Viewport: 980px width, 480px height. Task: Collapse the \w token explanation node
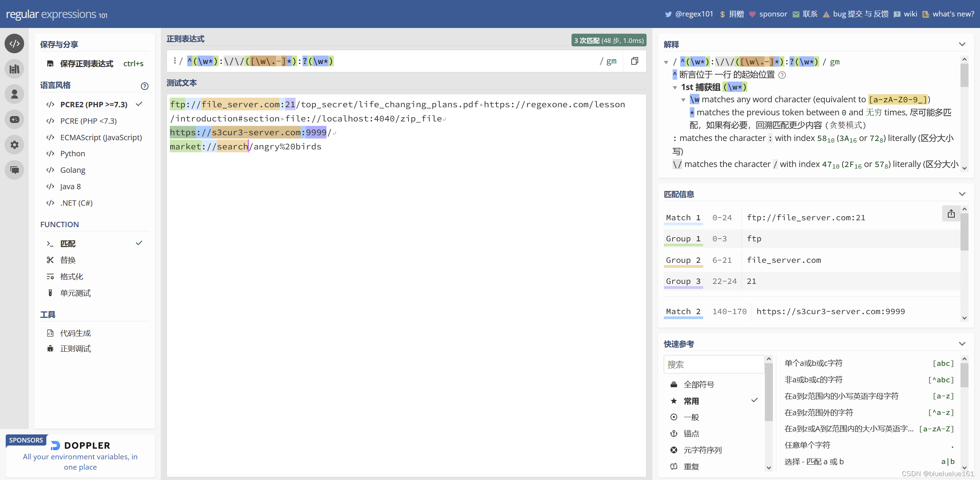pos(683,100)
